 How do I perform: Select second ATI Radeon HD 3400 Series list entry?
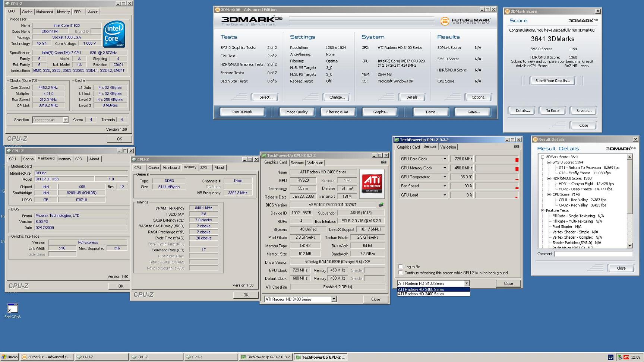[x=433, y=294]
